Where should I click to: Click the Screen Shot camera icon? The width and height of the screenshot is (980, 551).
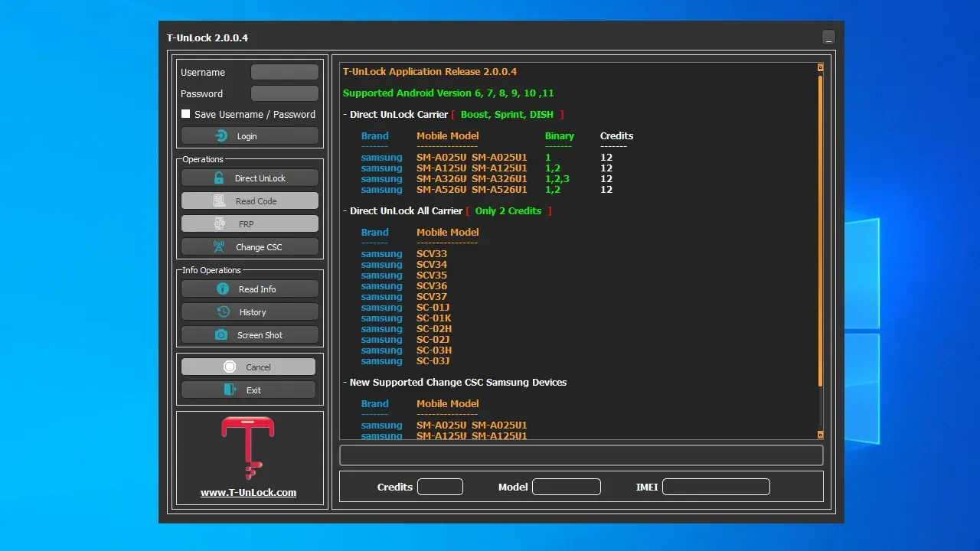click(221, 334)
